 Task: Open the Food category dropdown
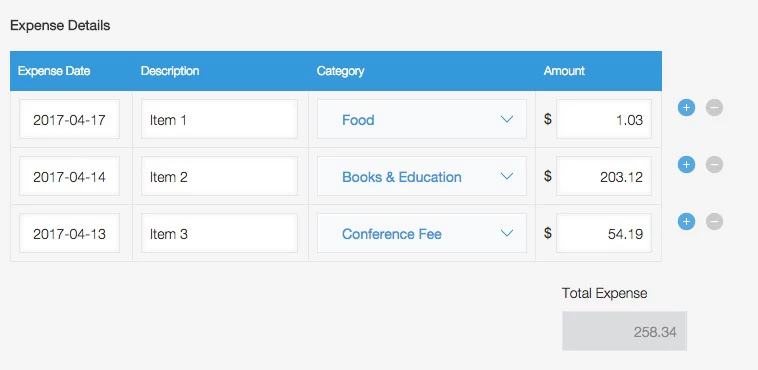(422, 119)
